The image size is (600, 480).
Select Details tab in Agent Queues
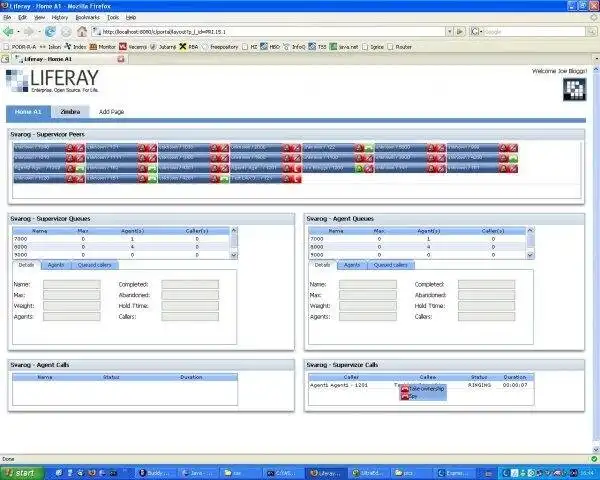point(323,265)
